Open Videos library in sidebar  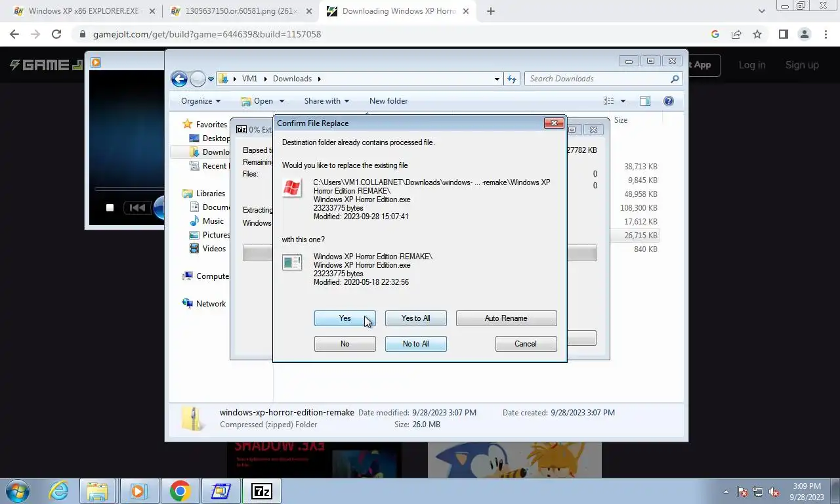(214, 249)
